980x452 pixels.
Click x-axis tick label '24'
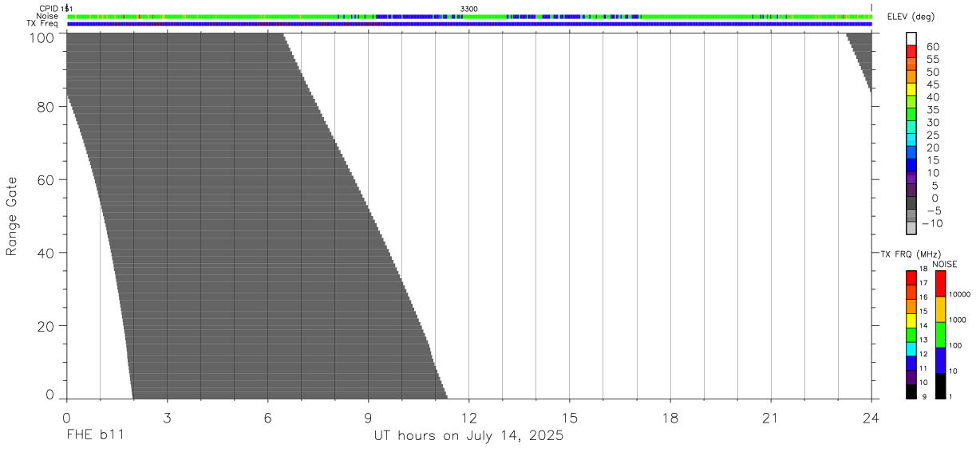pos(871,419)
